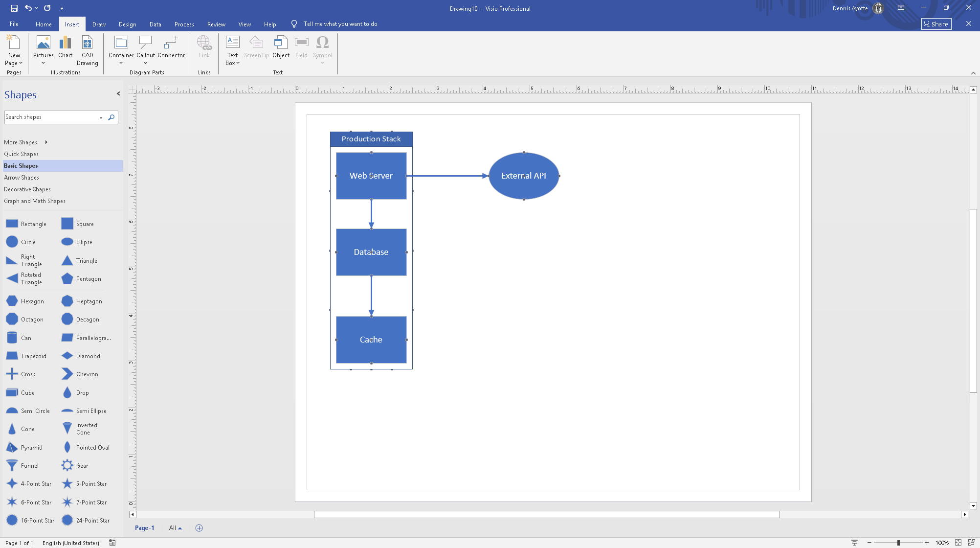
Task: Click the search shapes magnifier icon
Action: [111, 117]
